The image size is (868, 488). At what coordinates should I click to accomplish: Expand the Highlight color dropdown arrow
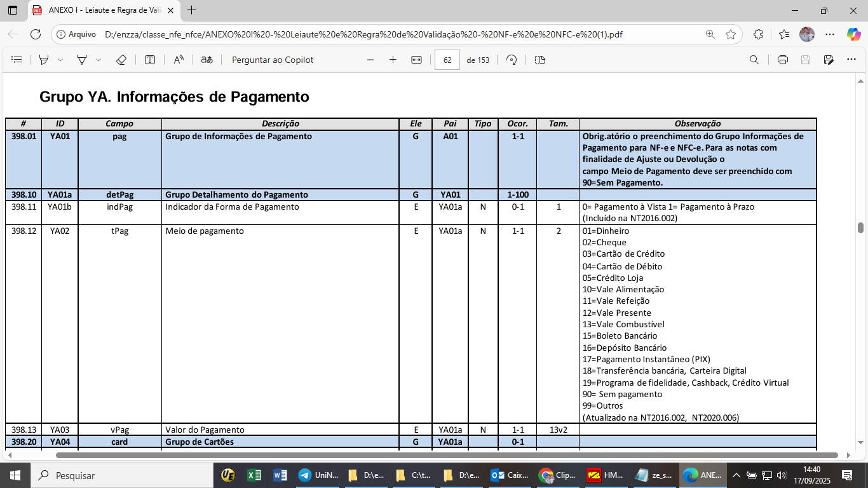[60, 60]
